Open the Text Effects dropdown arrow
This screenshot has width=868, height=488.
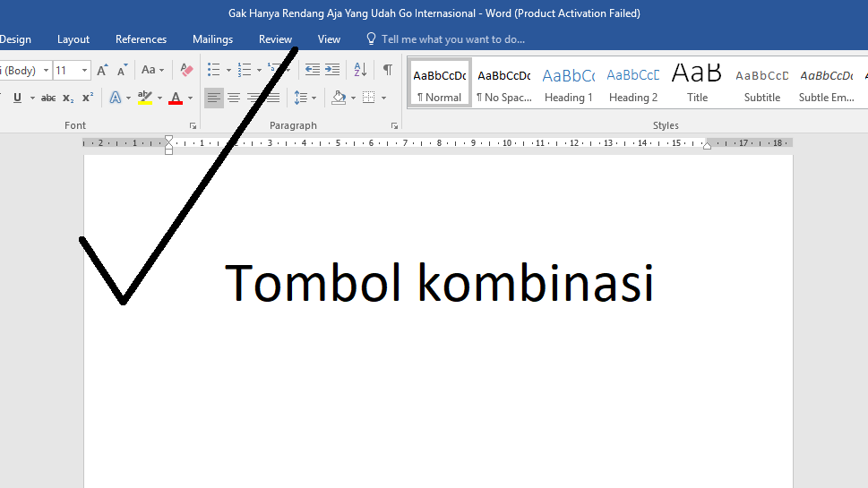click(128, 98)
